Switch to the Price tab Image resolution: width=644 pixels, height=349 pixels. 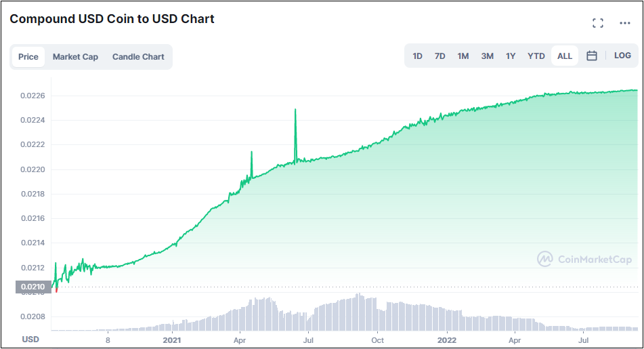[x=28, y=57]
